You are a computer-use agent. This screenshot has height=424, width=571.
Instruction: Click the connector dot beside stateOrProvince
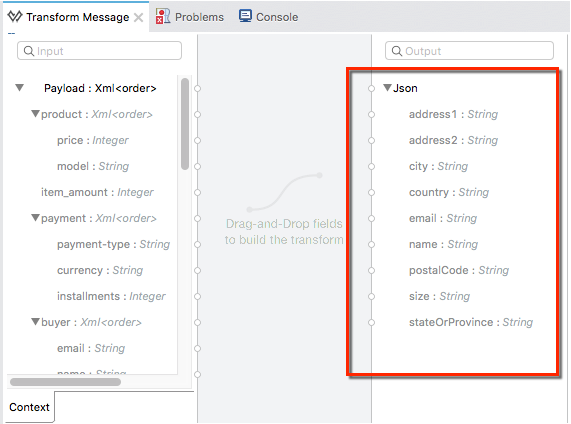point(371,322)
